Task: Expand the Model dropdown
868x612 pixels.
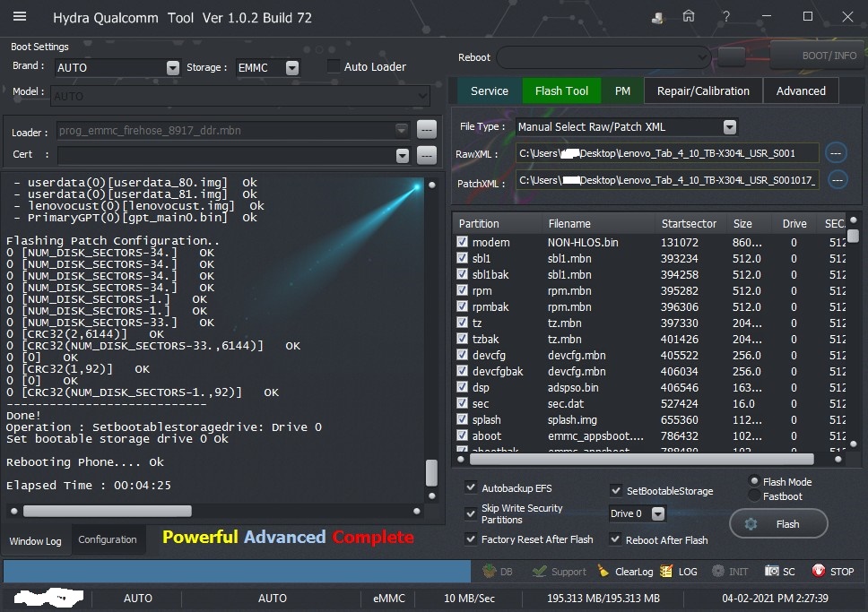Action: click(423, 96)
